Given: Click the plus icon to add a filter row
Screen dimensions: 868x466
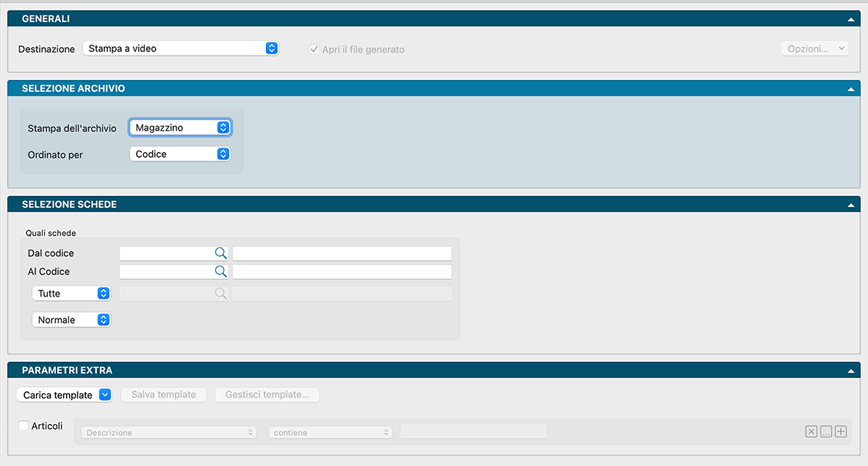Looking at the screenshot, I should (841, 432).
